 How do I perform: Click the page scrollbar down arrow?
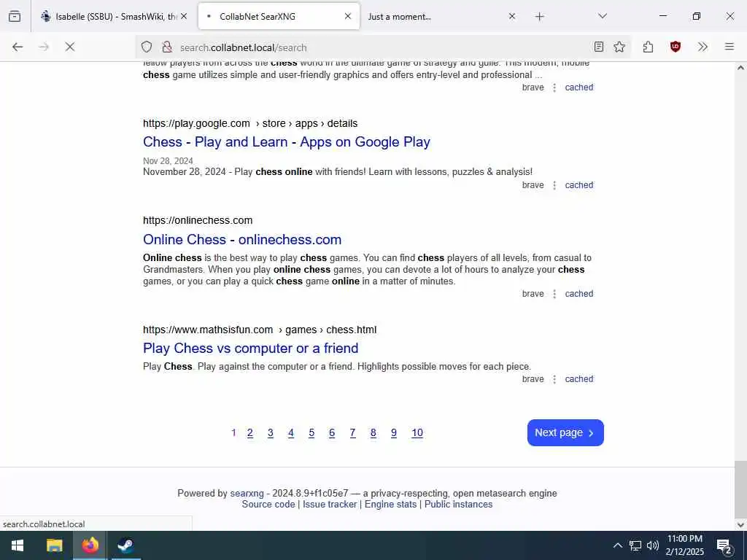[740, 525]
